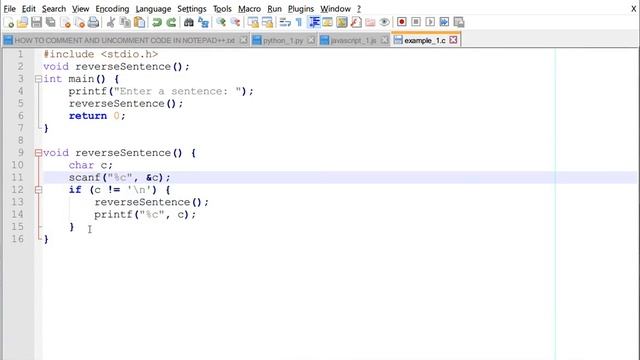Save current file with floppy icon
This screenshot has height=360, width=640.
36,22
